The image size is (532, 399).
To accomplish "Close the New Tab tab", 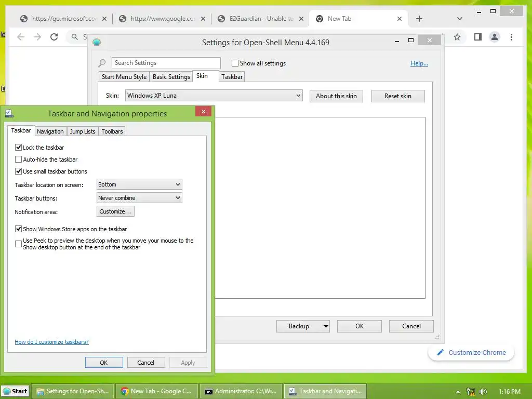I will coord(400,19).
